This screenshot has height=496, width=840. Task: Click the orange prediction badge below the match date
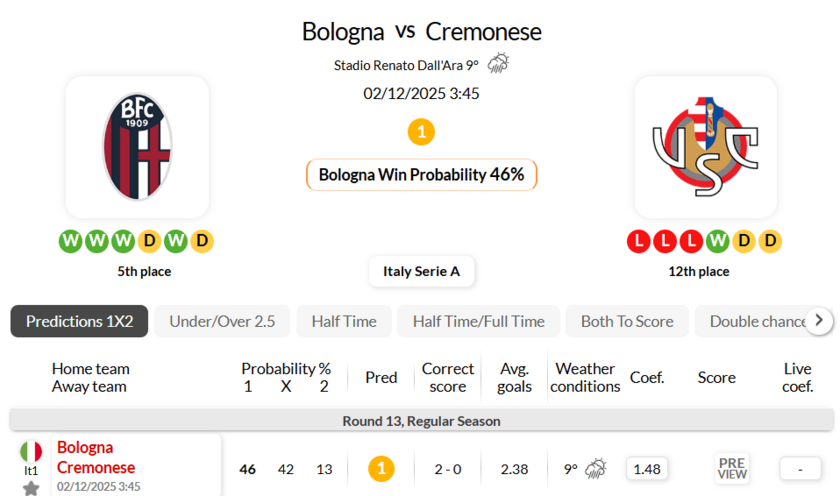[x=421, y=132]
